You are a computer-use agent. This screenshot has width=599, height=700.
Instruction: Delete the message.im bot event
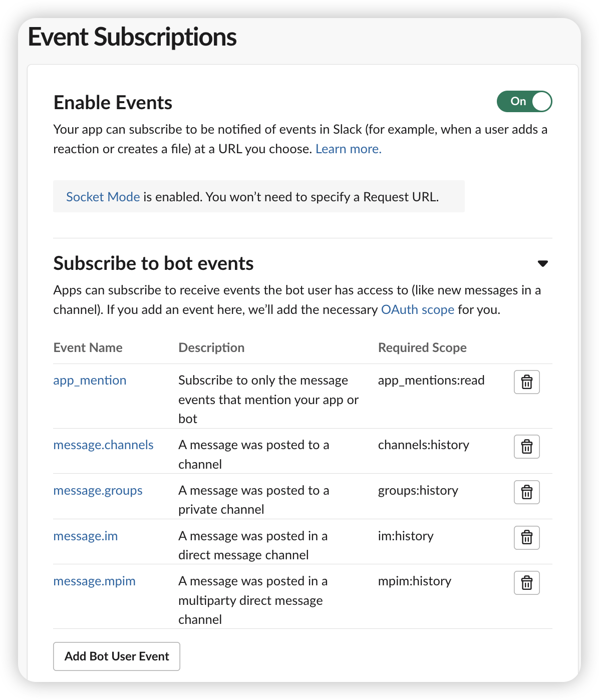(x=526, y=537)
